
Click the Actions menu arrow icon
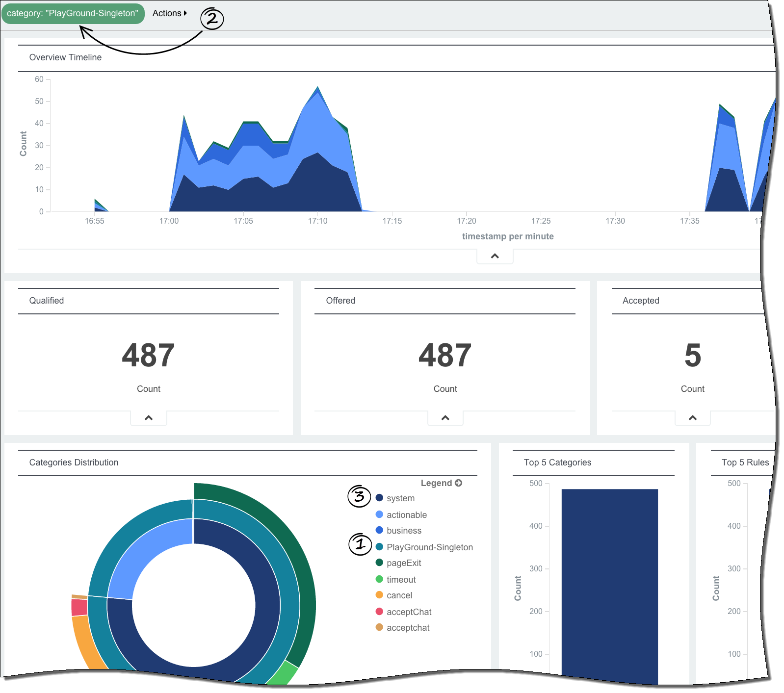click(185, 13)
